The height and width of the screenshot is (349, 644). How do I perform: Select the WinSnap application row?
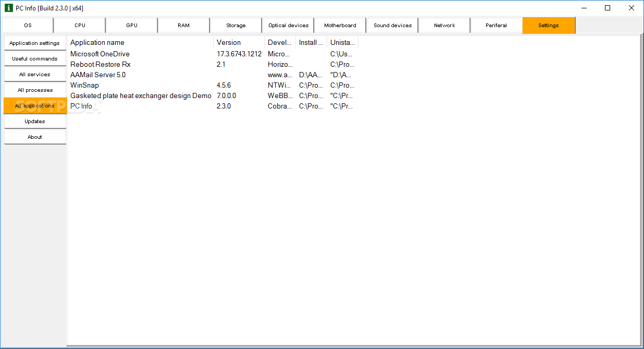[x=213, y=85]
